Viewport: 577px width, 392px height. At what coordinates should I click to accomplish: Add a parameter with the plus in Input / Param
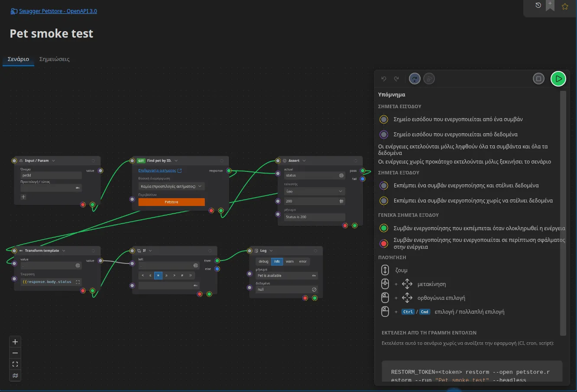pos(23,197)
